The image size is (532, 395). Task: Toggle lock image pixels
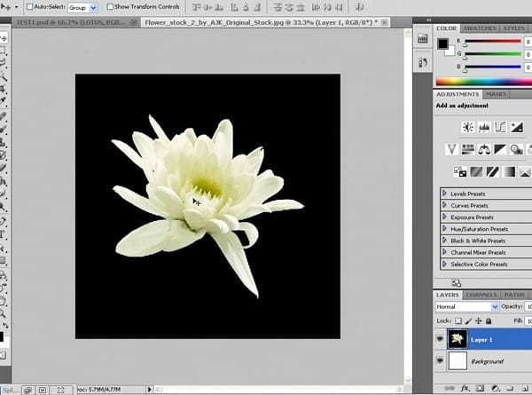click(x=468, y=321)
